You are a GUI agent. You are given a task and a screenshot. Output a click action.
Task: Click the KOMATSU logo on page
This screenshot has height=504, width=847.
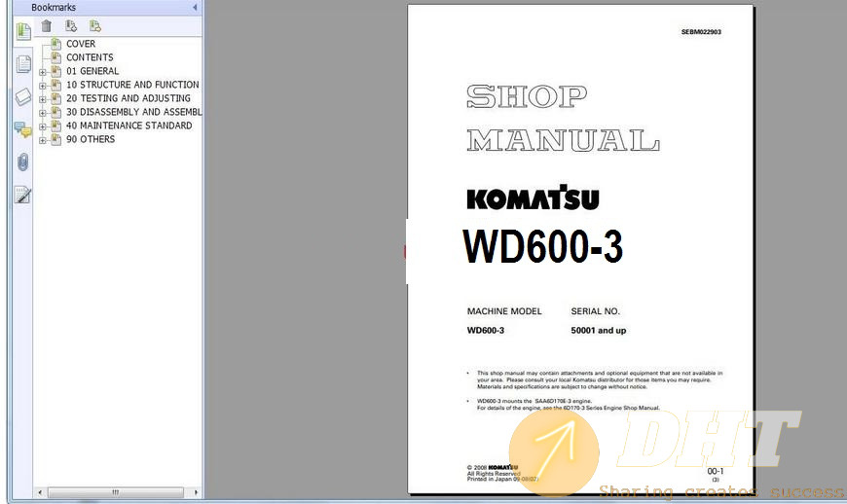click(x=534, y=198)
